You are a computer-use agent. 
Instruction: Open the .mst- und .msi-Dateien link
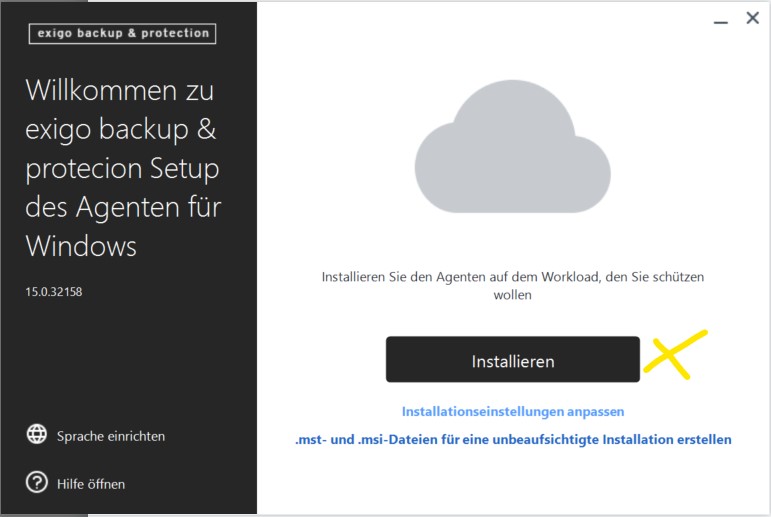coord(513,439)
